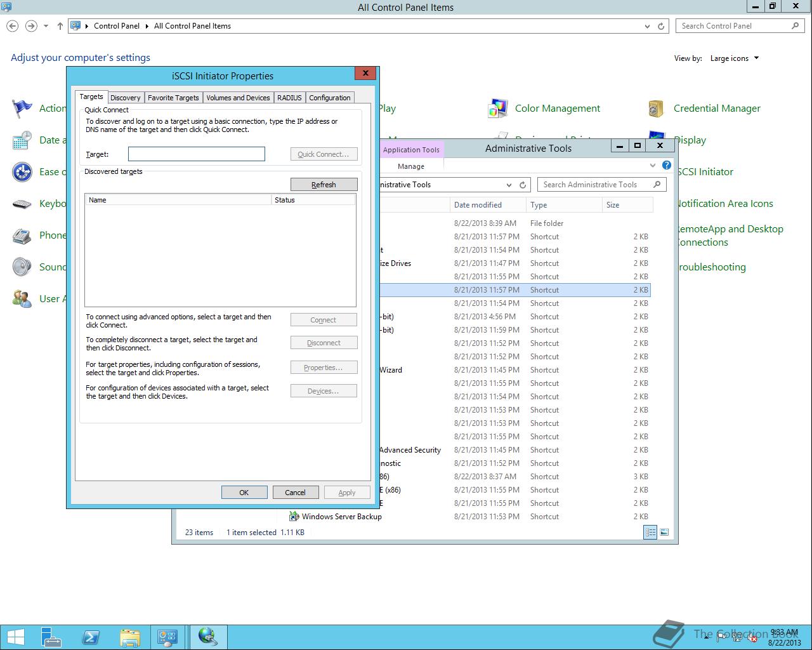Switch Administrative Tools to details view

pos(650,533)
